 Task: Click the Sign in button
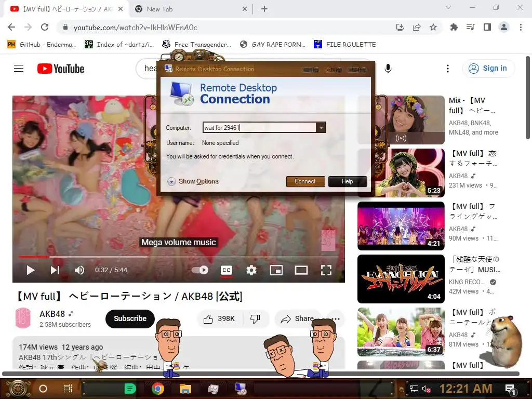pos(488,69)
